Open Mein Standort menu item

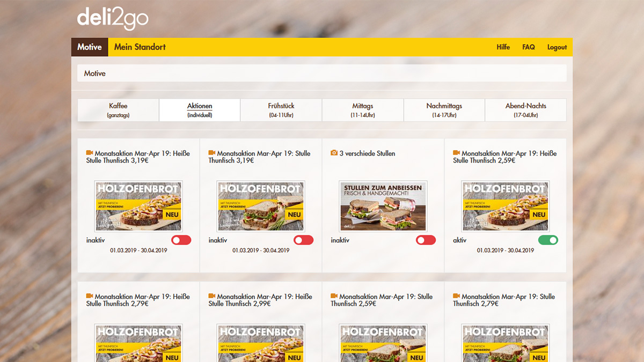pos(139,47)
